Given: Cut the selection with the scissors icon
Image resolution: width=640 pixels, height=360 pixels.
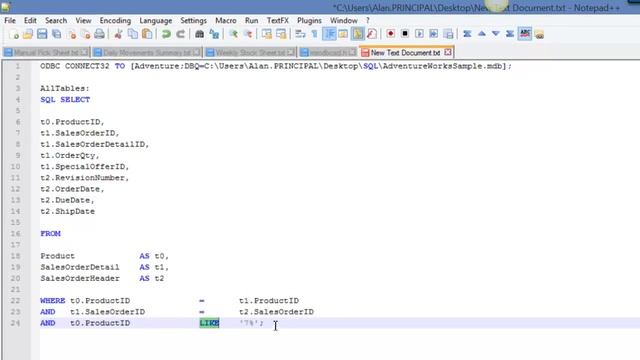Looking at the screenshot, I should click(118, 34).
